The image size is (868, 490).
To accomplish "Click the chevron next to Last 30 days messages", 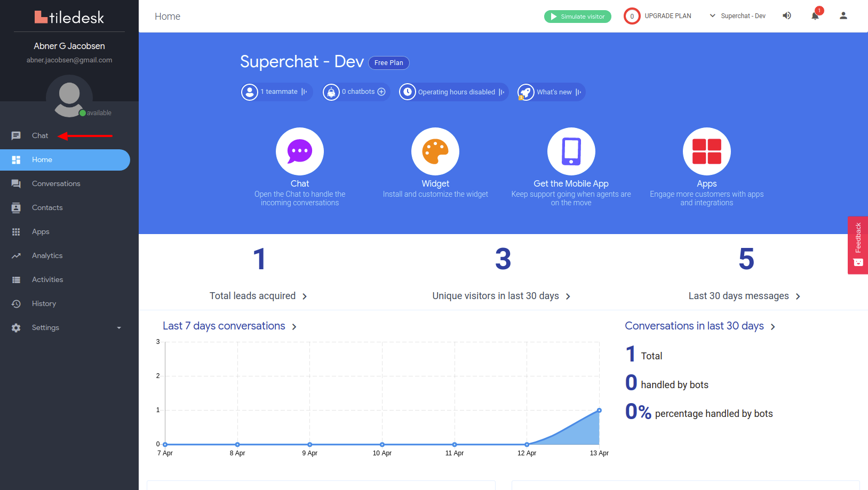I will click(798, 296).
